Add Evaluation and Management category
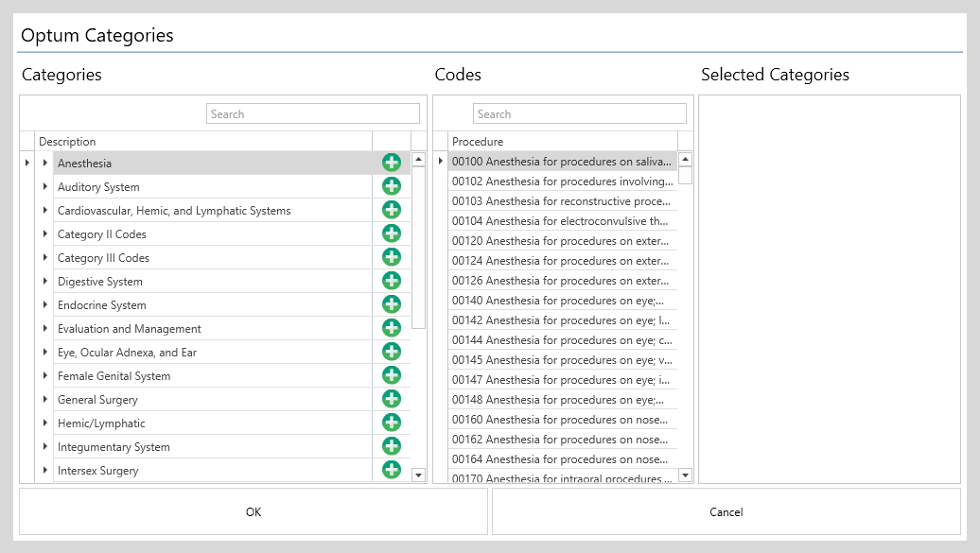 tap(392, 328)
